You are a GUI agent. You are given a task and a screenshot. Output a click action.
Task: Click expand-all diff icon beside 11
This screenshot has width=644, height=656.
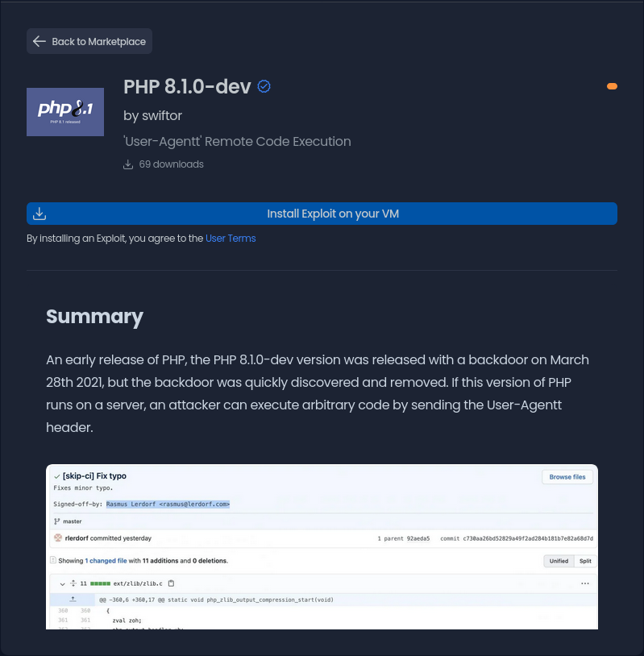pos(73,583)
